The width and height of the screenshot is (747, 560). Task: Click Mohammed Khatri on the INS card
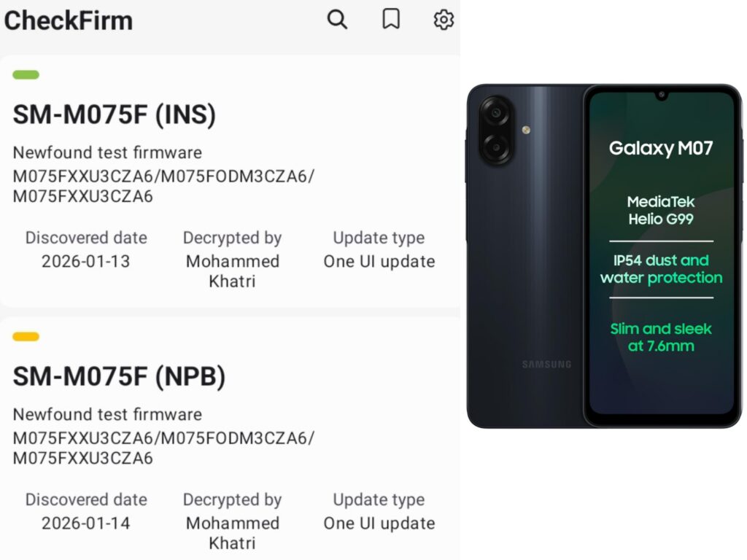coord(233,271)
